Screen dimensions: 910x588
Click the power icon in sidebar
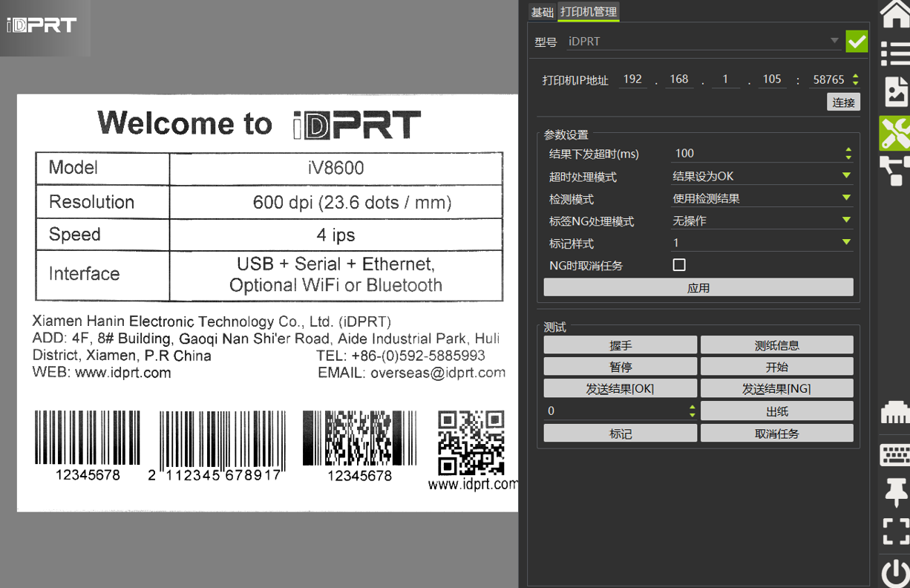click(894, 572)
